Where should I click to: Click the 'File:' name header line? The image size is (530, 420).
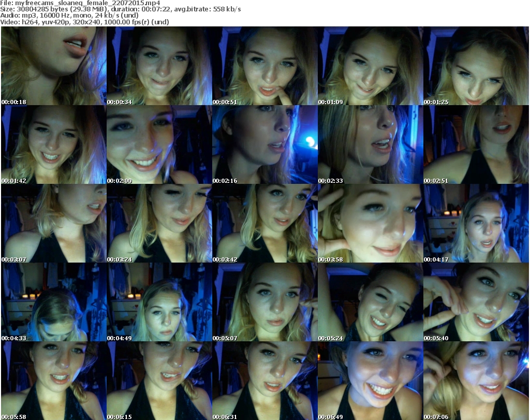click(80, 3)
